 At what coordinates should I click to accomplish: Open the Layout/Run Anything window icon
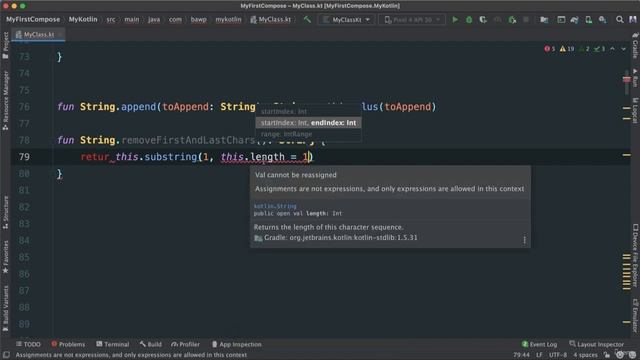(561, 19)
